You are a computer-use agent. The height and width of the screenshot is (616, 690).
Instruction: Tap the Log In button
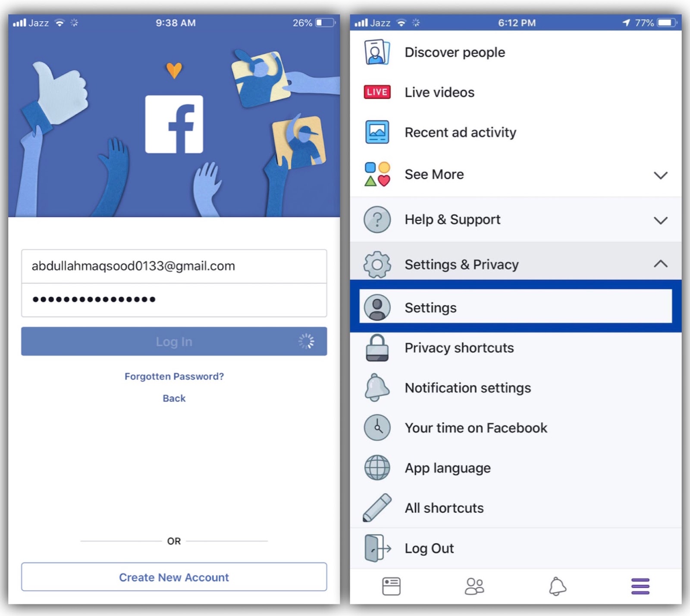coord(174,341)
